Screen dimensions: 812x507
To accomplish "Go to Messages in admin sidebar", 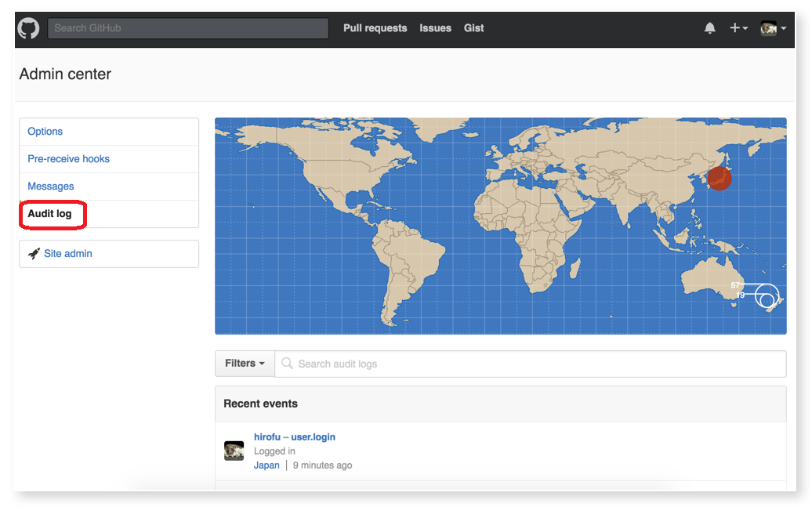I will [109, 187].
